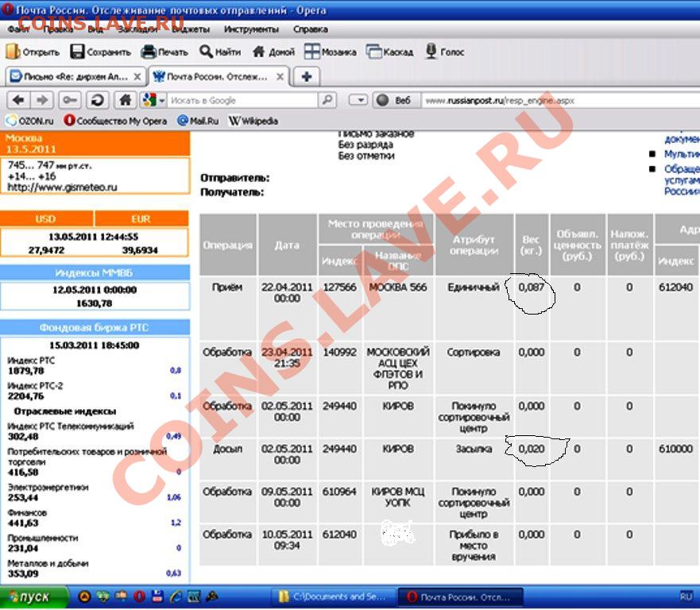
Task: Activate the Голос voice button
Action: click(445, 52)
